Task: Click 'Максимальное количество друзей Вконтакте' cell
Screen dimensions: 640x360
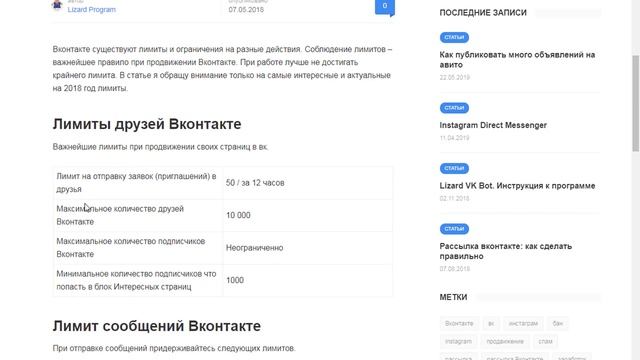Action: coord(138,215)
